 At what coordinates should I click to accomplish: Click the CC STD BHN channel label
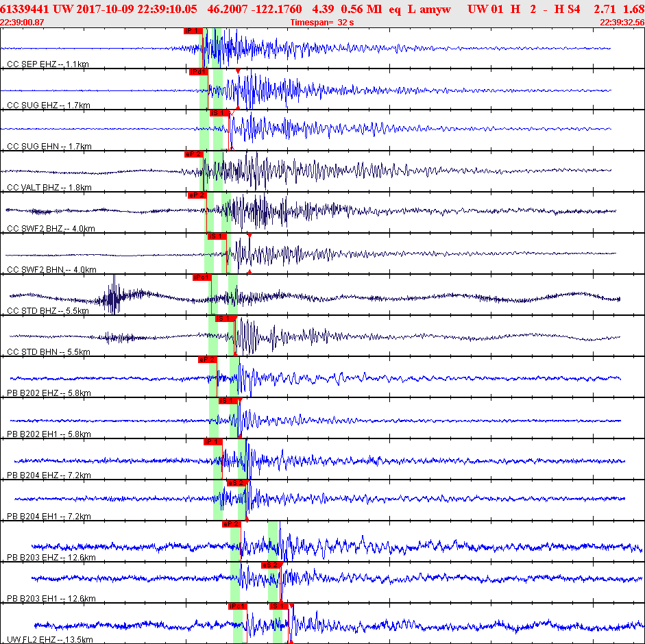[49, 352]
